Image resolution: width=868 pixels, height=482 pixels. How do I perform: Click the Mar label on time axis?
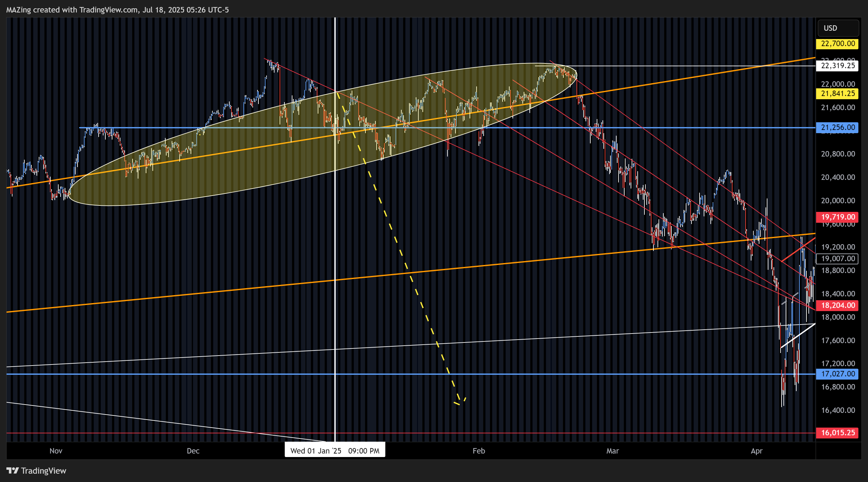tap(613, 451)
